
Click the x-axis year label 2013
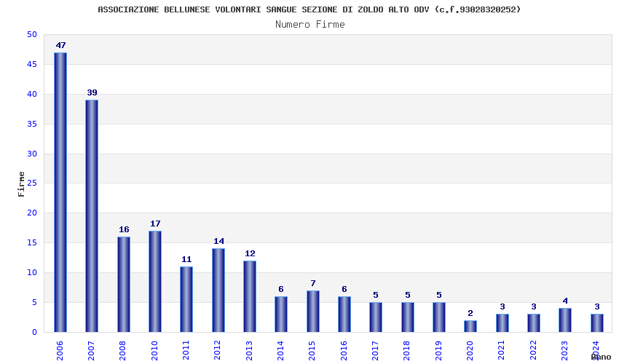point(250,351)
